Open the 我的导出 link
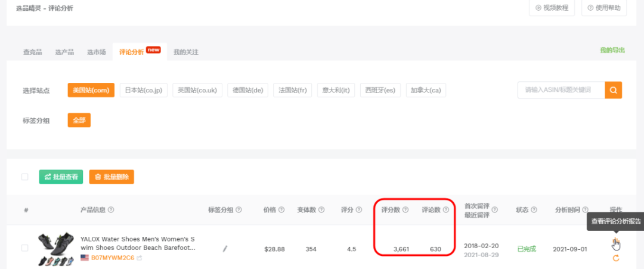The height and width of the screenshot is (269, 644). tap(612, 50)
